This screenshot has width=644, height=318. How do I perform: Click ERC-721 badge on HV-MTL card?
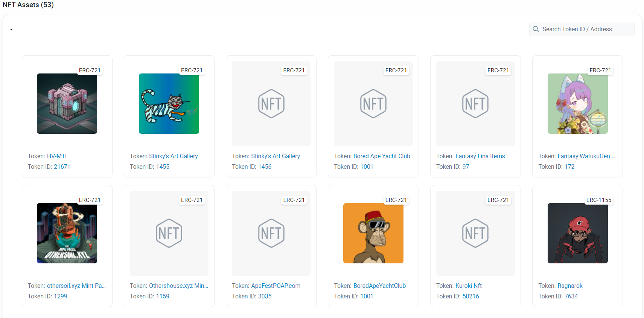[90, 70]
